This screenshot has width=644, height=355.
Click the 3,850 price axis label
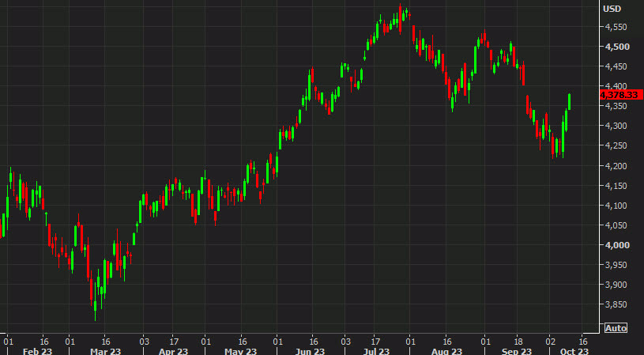point(616,304)
